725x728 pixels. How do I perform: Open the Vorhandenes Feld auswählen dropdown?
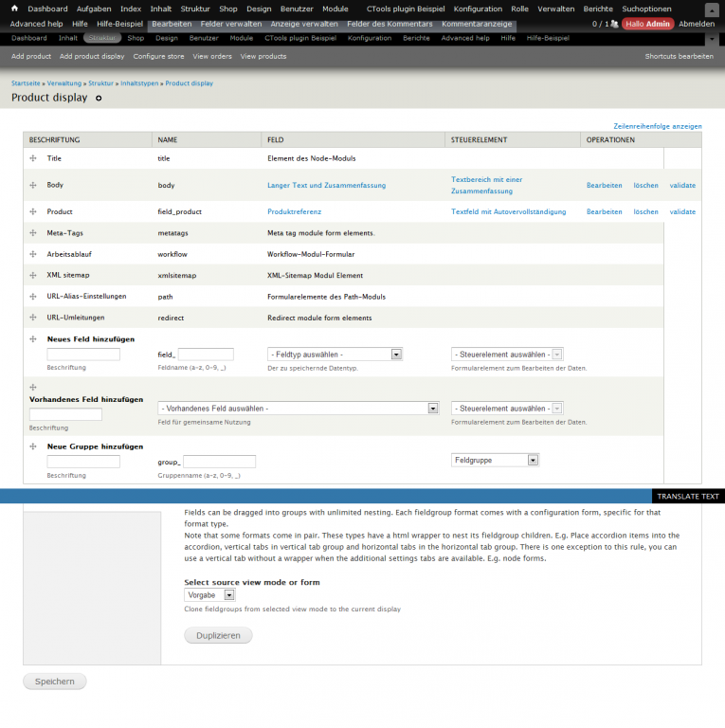299,408
